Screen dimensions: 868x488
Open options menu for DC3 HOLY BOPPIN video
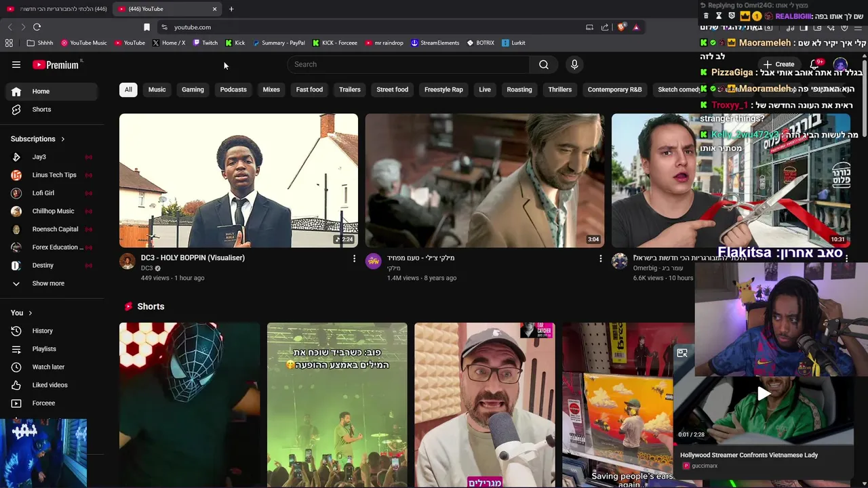(x=354, y=258)
